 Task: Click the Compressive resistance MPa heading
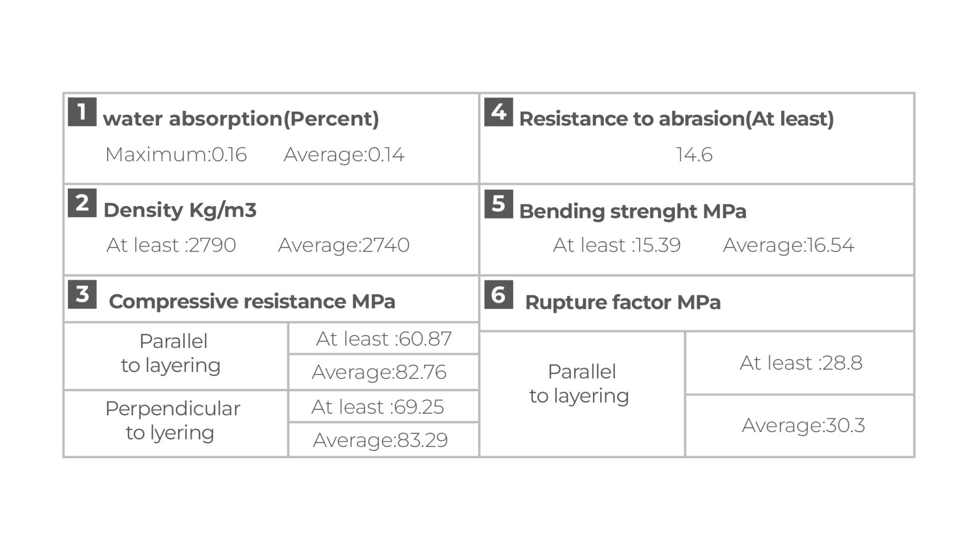click(x=252, y=302)
